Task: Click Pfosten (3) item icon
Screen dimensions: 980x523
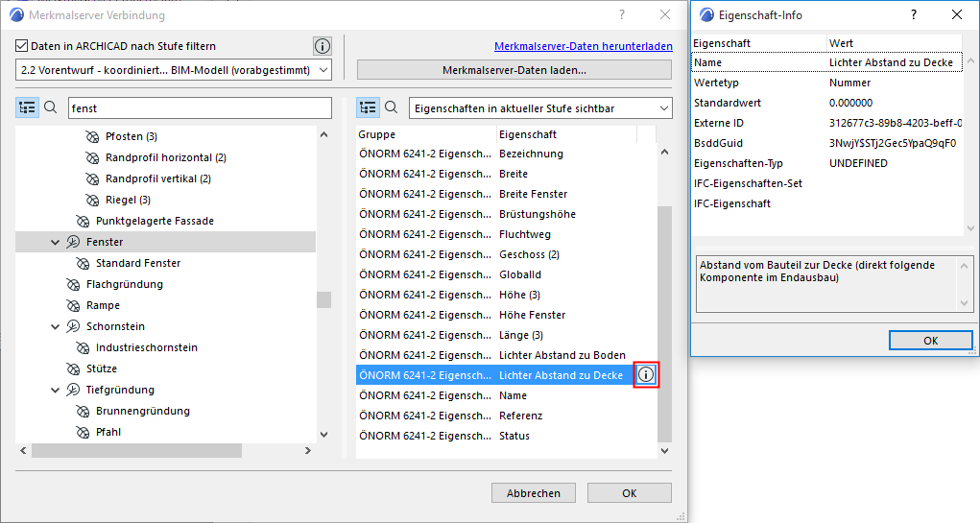Action: (92, 136)
